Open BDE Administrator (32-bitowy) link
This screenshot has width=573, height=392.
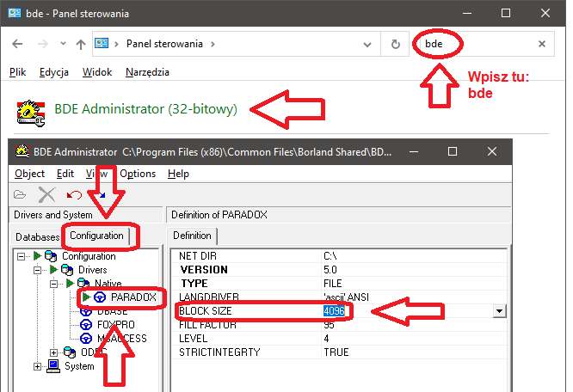click(145, 109)
